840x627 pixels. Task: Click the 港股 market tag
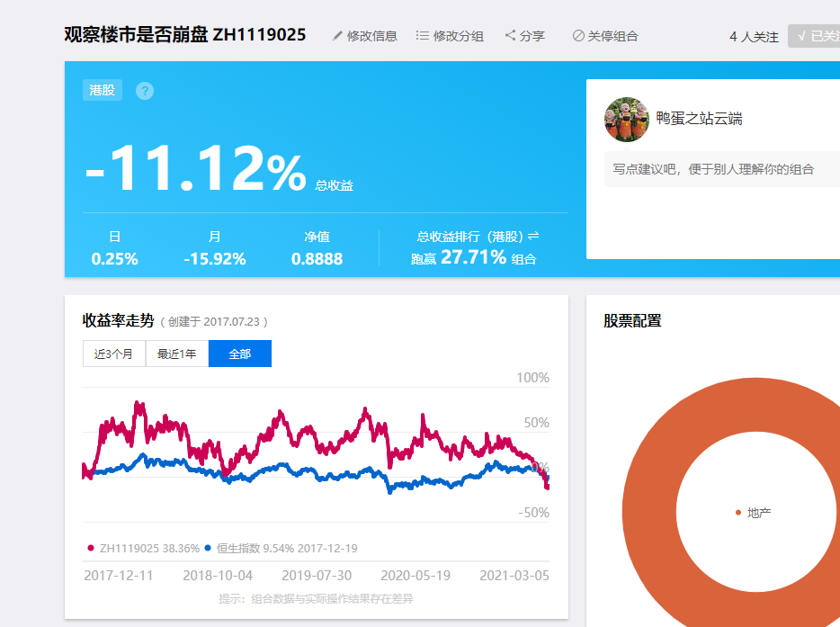click(x=103, y=90)
